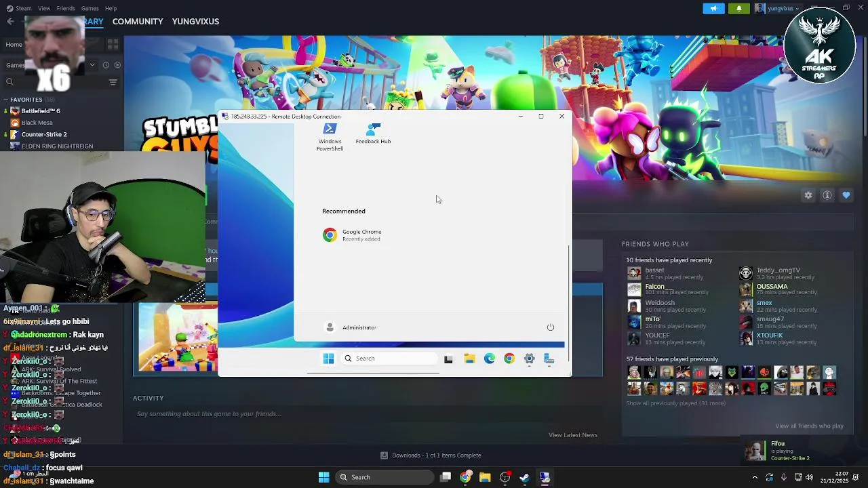
Task: Open File Explorer on the remote desktop taskbar
Action: click(469, 359)
